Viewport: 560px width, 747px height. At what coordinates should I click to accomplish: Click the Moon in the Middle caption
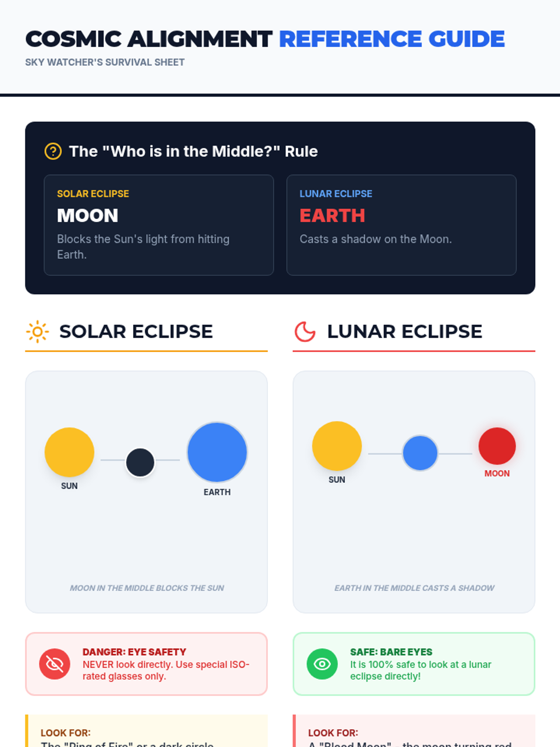(147, 588)
